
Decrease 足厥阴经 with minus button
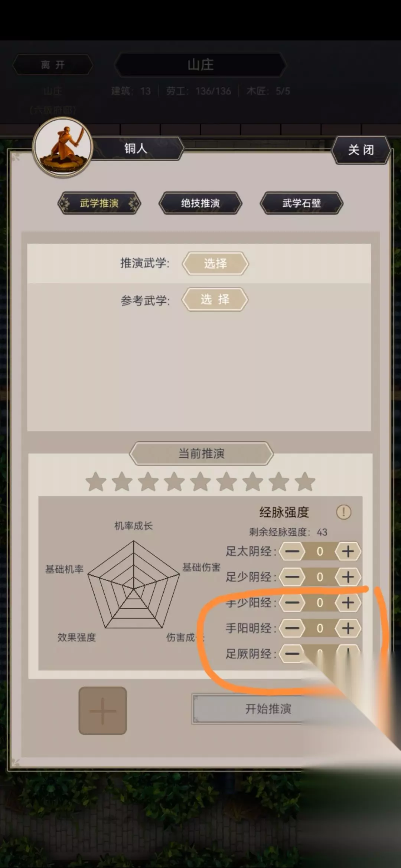[292, 654]
